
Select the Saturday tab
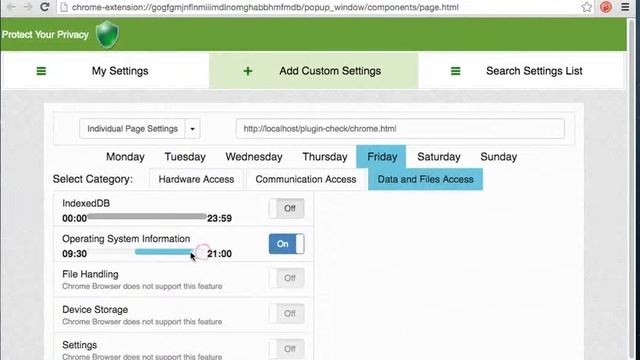(439, 157)
